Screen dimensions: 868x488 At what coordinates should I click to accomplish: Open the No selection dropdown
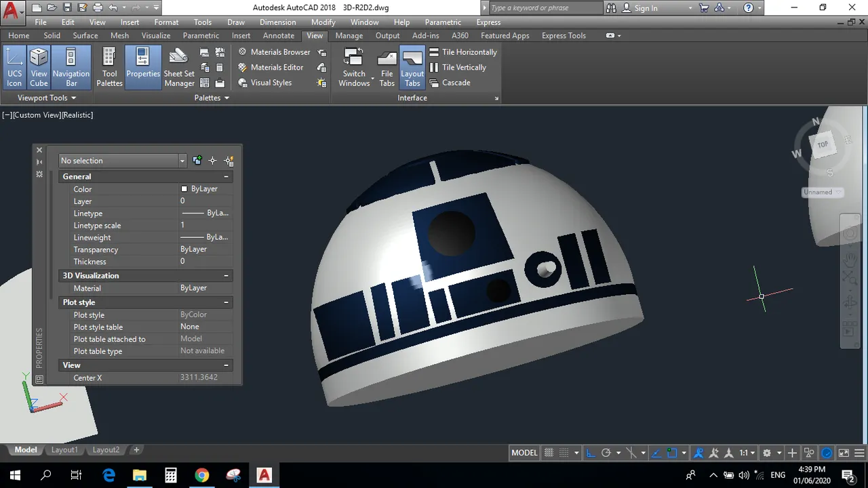(x=122, y=161)
